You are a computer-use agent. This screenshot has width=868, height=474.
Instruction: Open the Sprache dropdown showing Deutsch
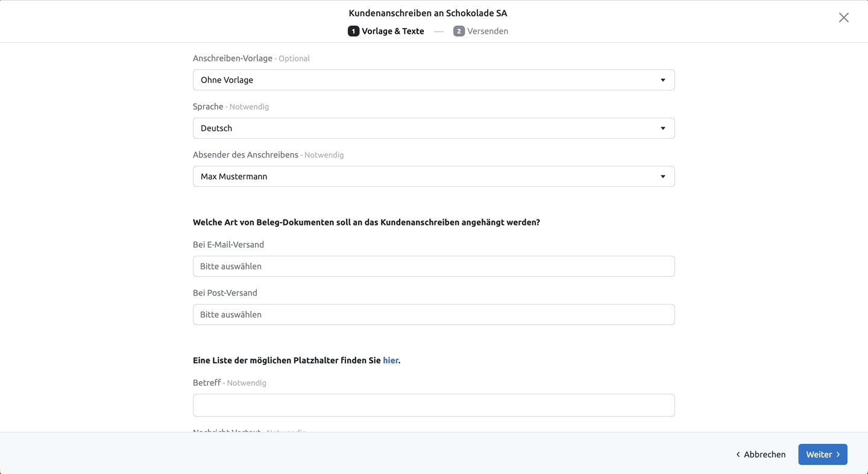tap(433, 128)
